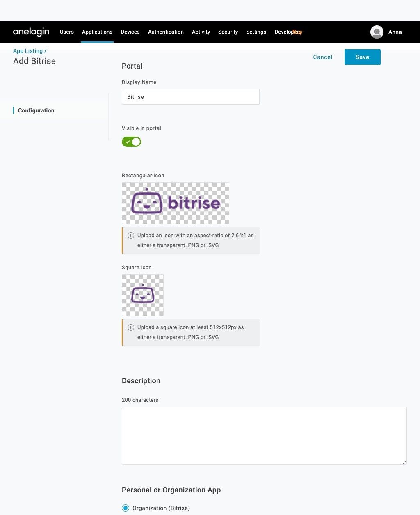
Task: Switch to the Security tab
Action: (228, 32)
